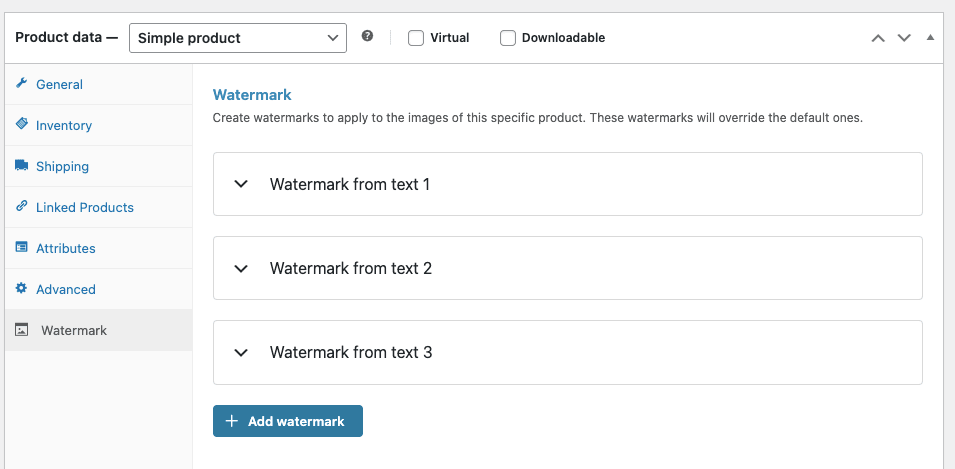This screenshot has height=469, width=955.
Task: Collapse the Product data panel triangle
Action: tap(930, 37)
